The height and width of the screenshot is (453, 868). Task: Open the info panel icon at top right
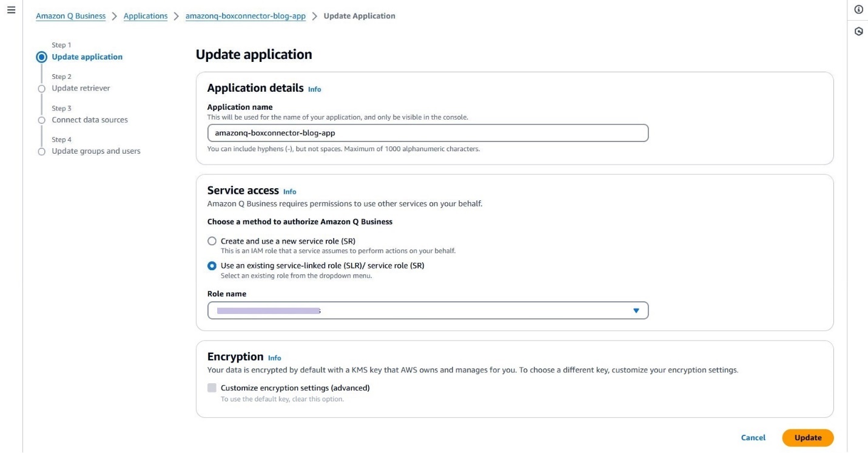(x=858, y=10)
